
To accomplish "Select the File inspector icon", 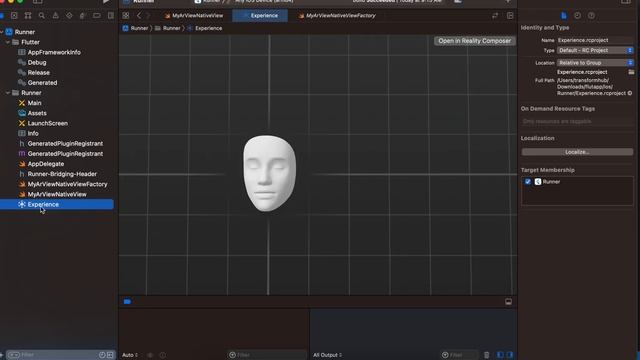I will pos(564,16).
